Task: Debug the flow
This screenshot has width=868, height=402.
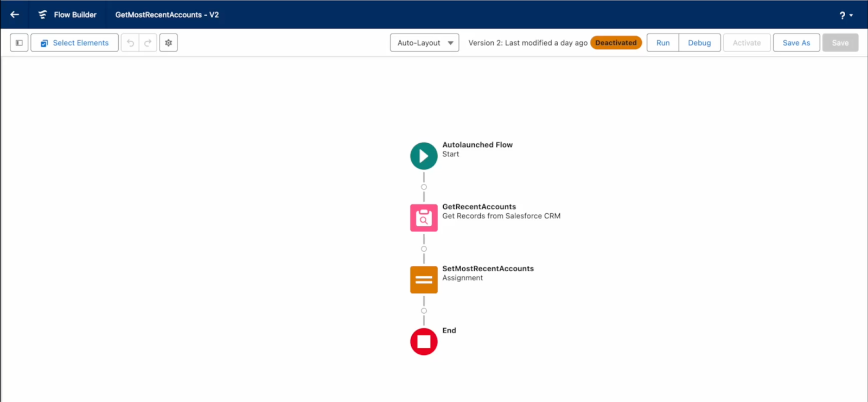Action: click(699, 43)
